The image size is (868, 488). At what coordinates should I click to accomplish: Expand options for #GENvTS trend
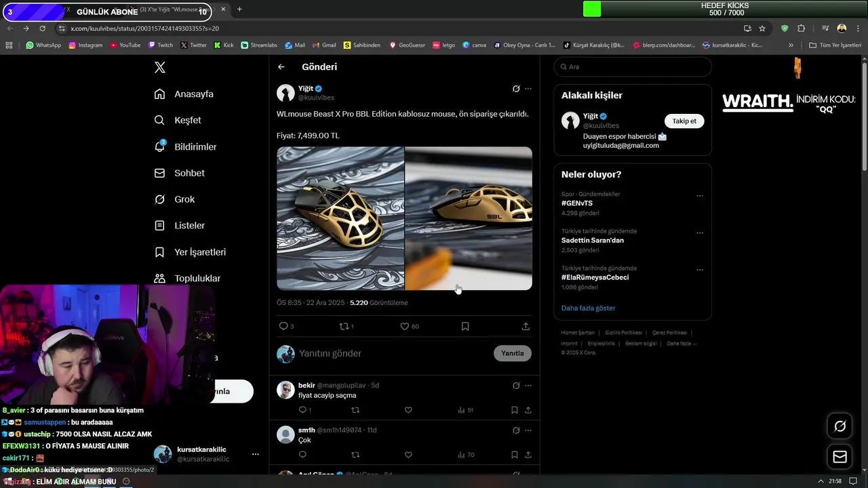click(x=700, y=197)
